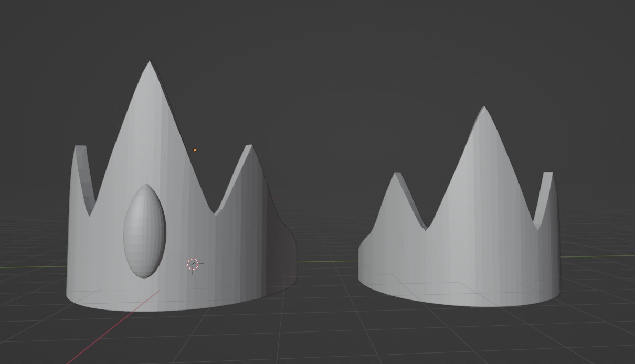
Task: Select the oval gem on the left crown
Action: tap(144, 231)
